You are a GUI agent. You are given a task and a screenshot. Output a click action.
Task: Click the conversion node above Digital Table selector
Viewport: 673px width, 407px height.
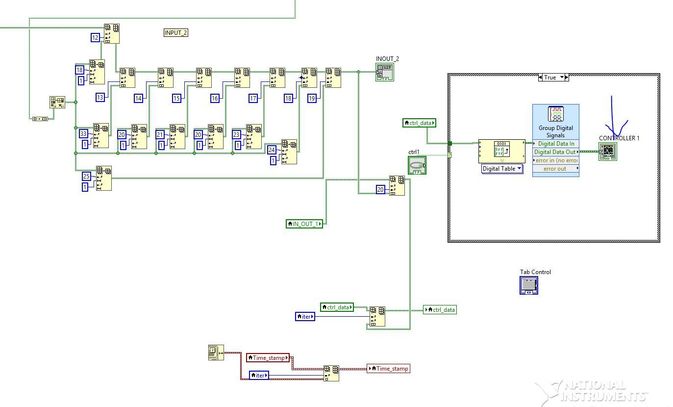click(x=501, y=151)
